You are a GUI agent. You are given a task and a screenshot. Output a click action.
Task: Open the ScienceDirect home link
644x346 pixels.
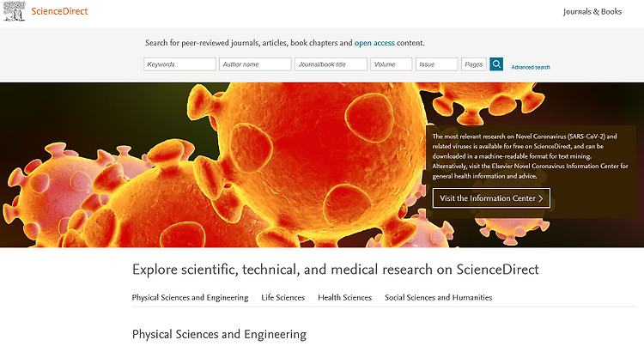[x=59, y=11]
